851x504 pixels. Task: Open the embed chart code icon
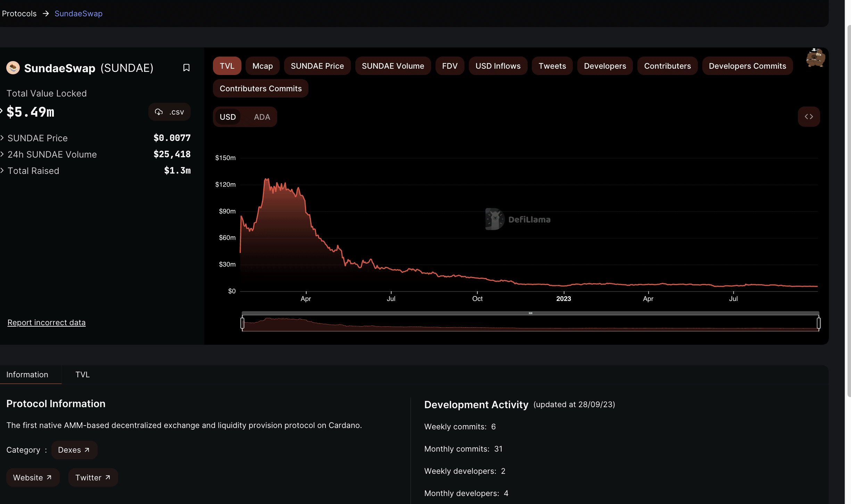[809, 117]
